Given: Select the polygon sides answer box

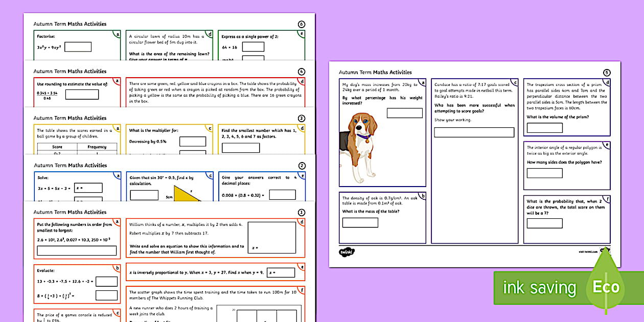Looking at the screenshot, I should tap(544, 173).
